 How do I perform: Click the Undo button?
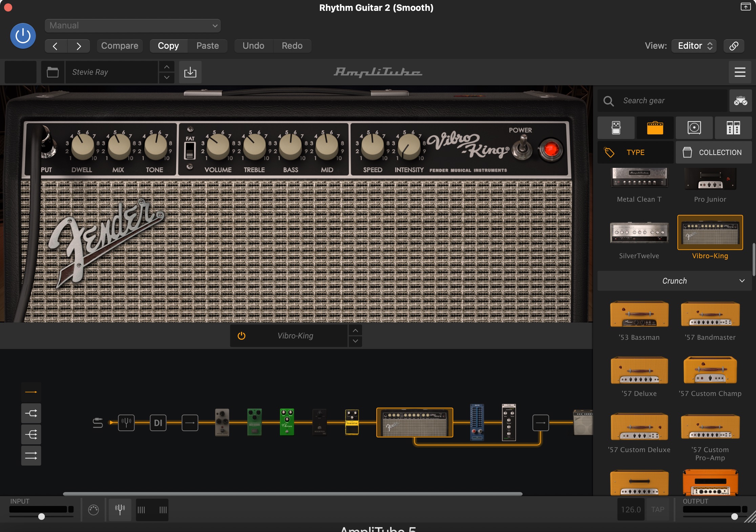click(x=253, y=46)
